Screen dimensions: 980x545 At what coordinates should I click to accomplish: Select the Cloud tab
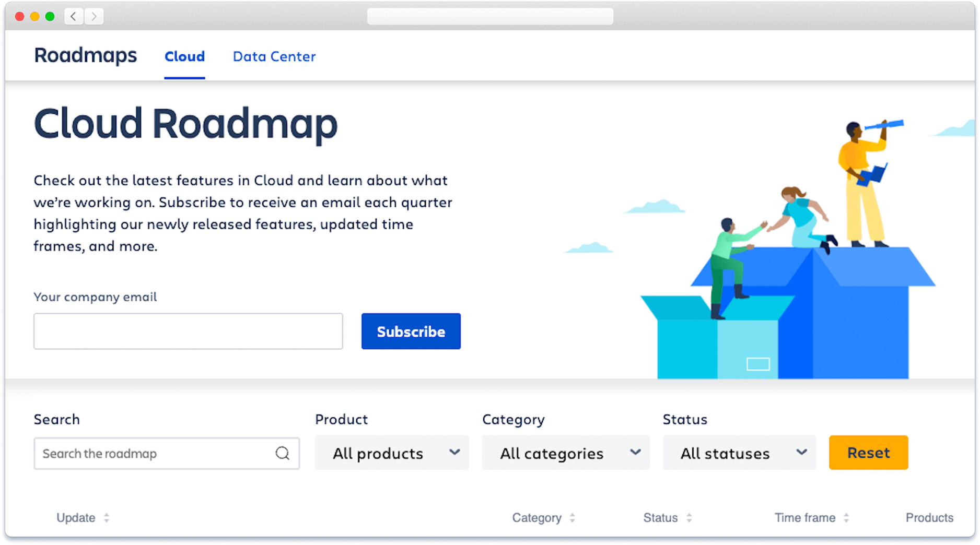[184, 56]
